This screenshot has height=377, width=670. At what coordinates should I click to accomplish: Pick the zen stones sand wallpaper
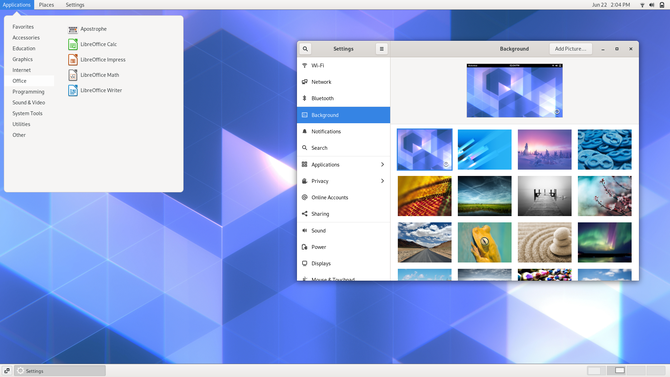point(544,242)
